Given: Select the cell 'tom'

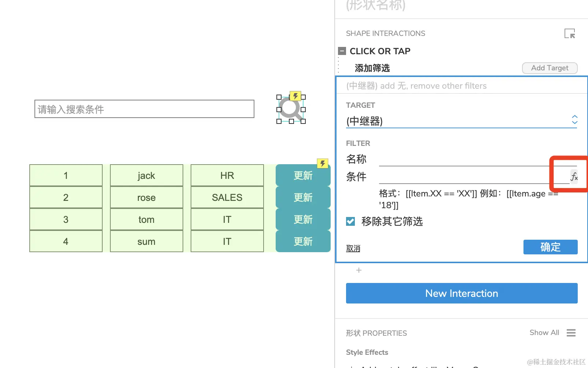Looking at the screenshot, I should [147, 219].
